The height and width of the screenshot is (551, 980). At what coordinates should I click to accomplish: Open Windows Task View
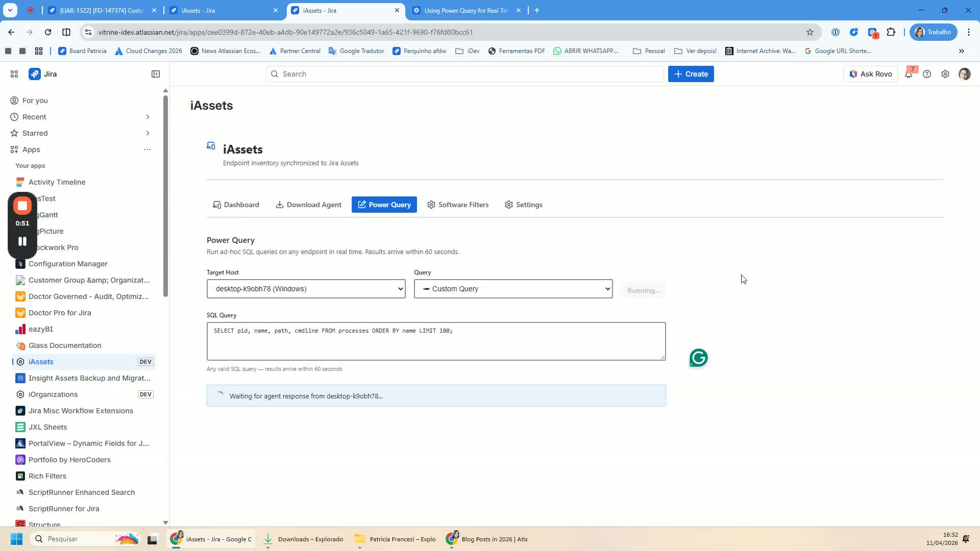point(152,539)
